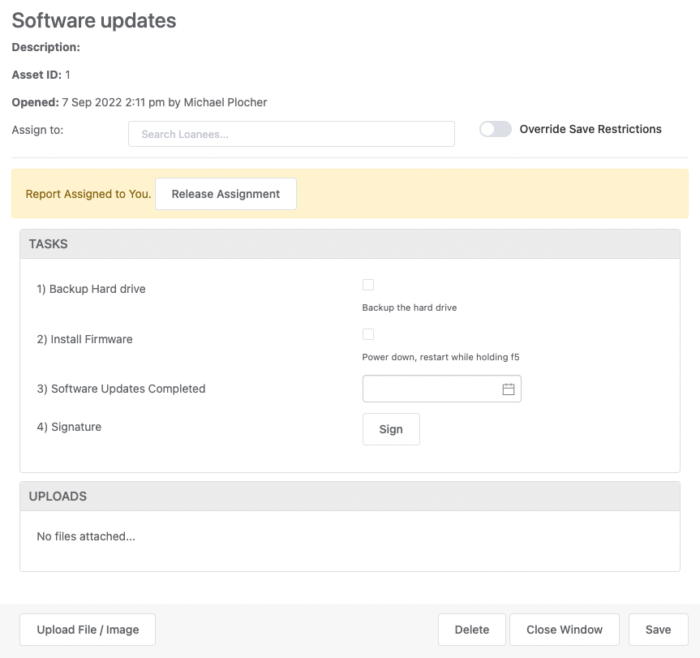Save the report
This screenshot has height=658, width=700.
[x=658, y=630]
